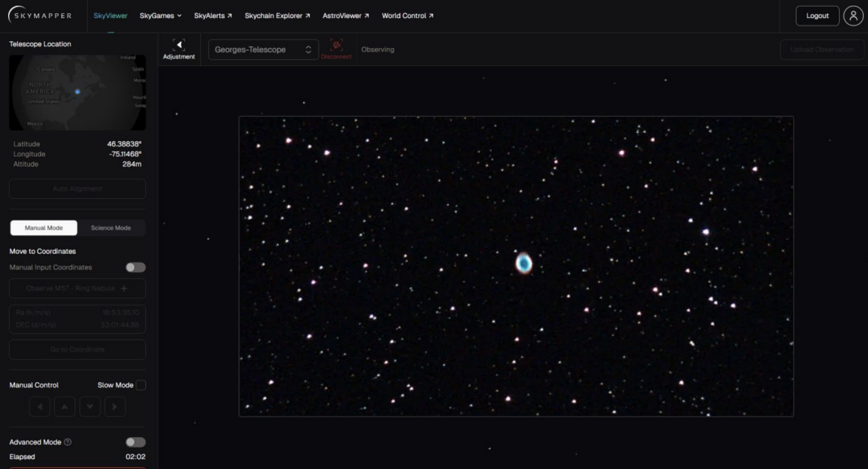Click the SkyMapper logo
868x469 pixels.
(40, 15)
